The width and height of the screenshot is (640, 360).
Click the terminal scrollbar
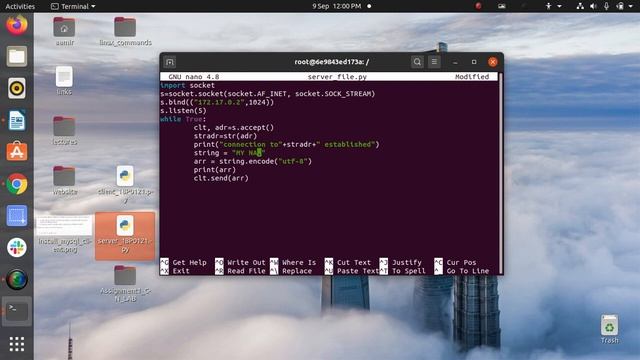(501, 173)
